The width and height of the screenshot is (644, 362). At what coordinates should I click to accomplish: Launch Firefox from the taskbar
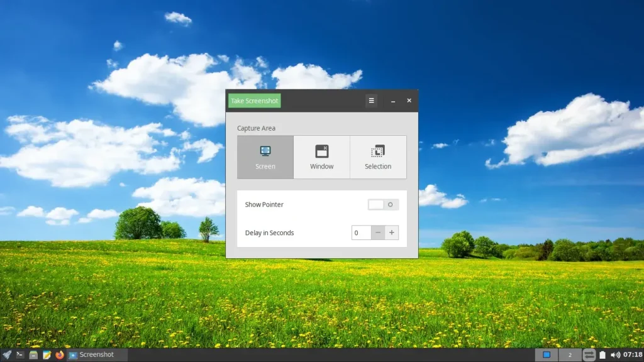coord(60,354)
